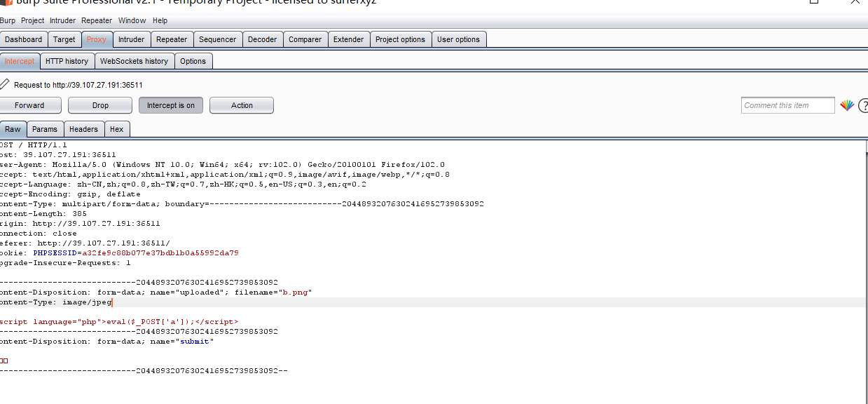Open the Repeater menu in menu bar

point(97,20)
